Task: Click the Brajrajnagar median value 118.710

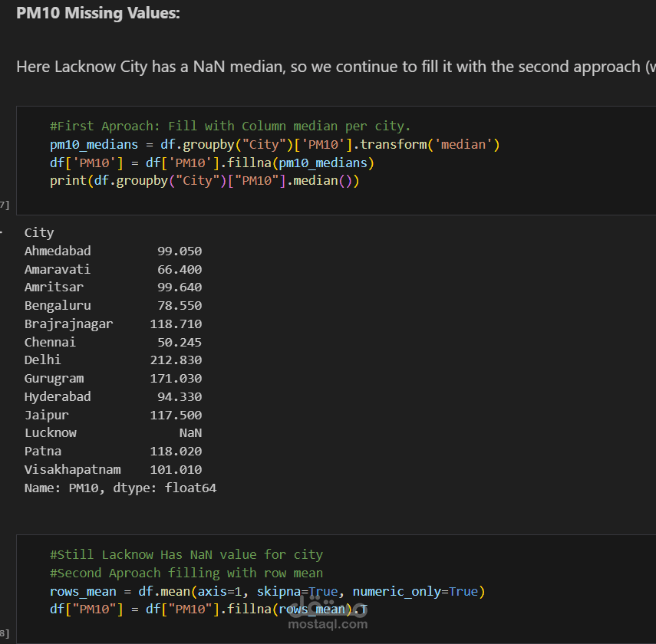Action: click(x=176, y=324)
